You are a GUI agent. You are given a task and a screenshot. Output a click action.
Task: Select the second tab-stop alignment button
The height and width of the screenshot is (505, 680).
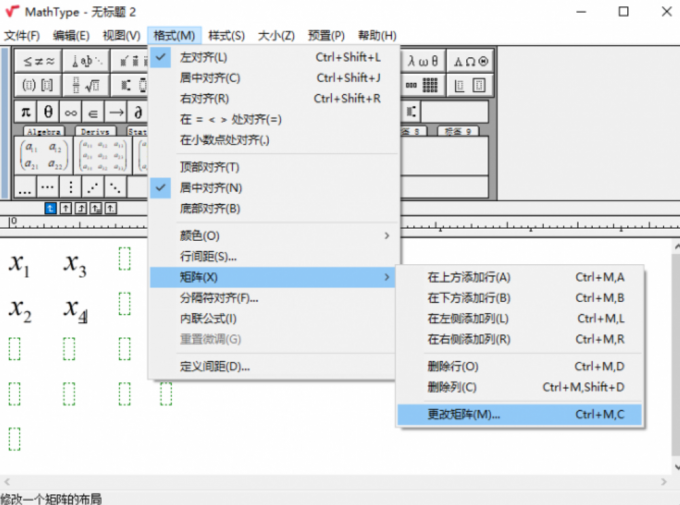(x=65, y=209)
